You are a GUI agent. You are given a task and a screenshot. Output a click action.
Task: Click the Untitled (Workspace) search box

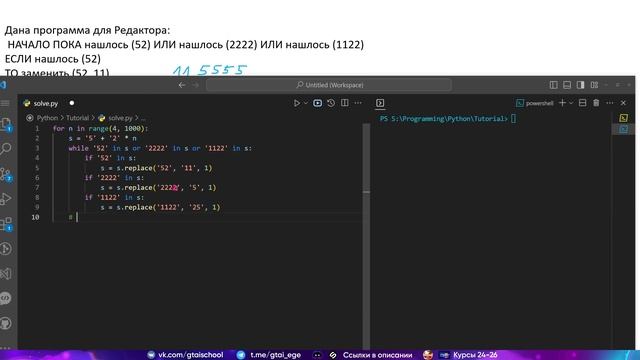click(329, 85)
